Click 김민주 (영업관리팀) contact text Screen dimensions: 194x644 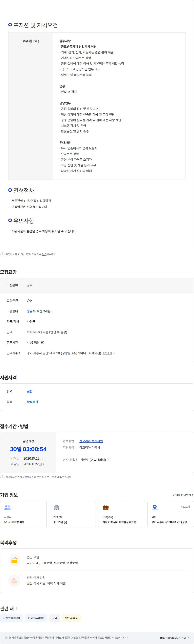[x=93, y=460]
